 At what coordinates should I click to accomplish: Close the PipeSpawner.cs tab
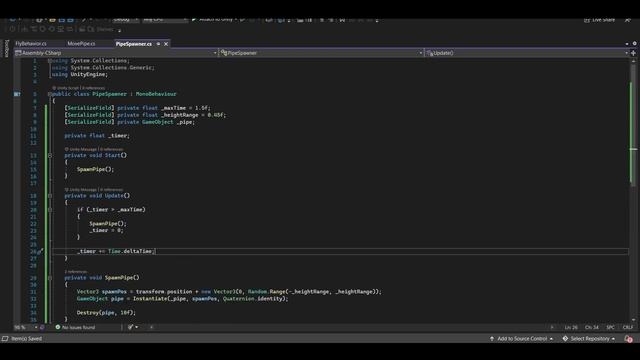[166, 44]
